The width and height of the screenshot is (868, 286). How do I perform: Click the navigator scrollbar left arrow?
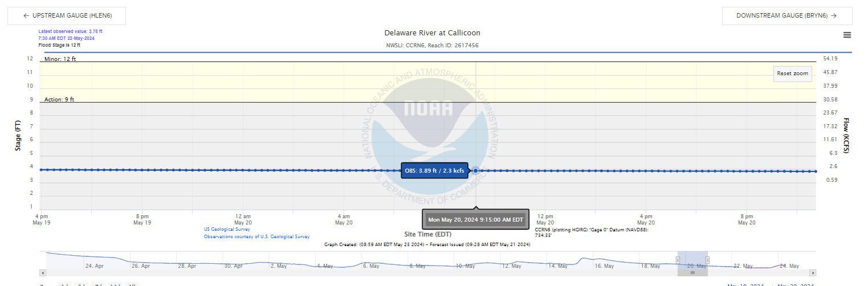click(43, 273)
